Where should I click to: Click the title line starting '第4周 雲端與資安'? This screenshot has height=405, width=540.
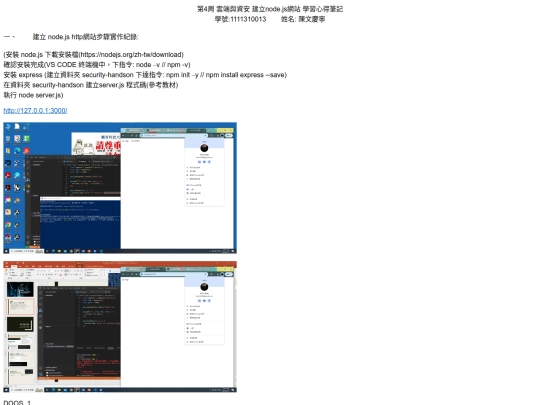(270, 9)
